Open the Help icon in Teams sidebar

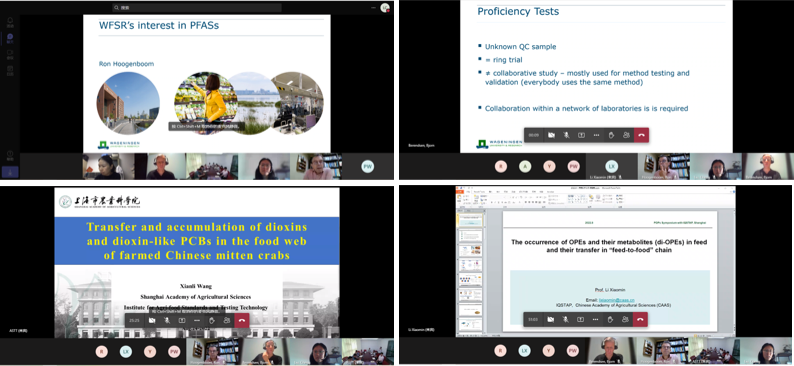pos(10,154)
